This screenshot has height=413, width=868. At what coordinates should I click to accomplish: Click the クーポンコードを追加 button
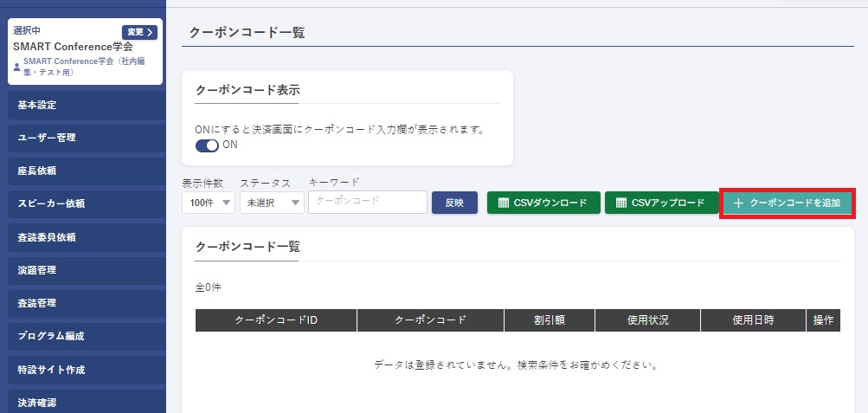(x=787, y=203)
